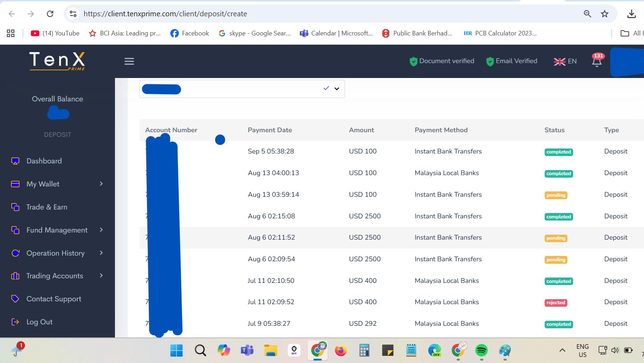Go to Dashboard in sidebar

point(44,161)
